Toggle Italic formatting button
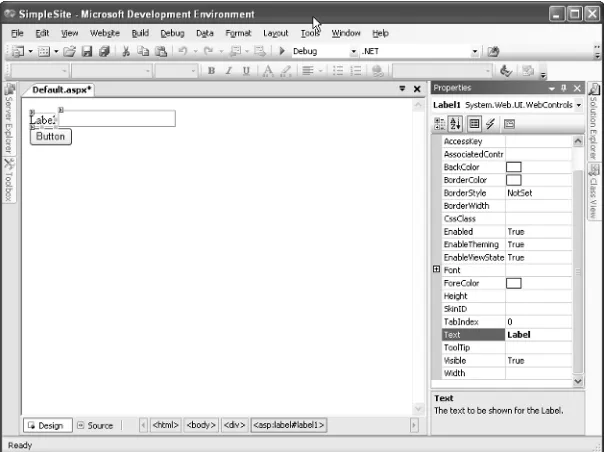Screen dimensions: 604x452 pyautogui.click(x=229, y=71)
